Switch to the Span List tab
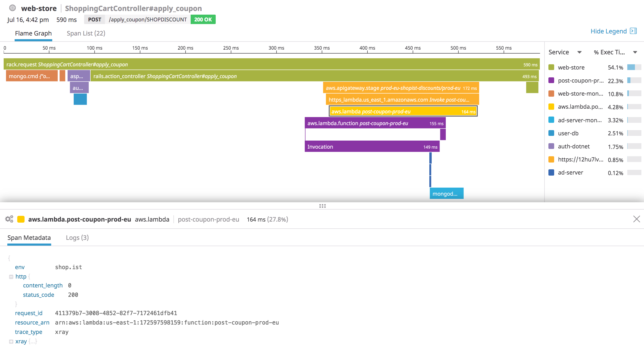 pos(86,33)
